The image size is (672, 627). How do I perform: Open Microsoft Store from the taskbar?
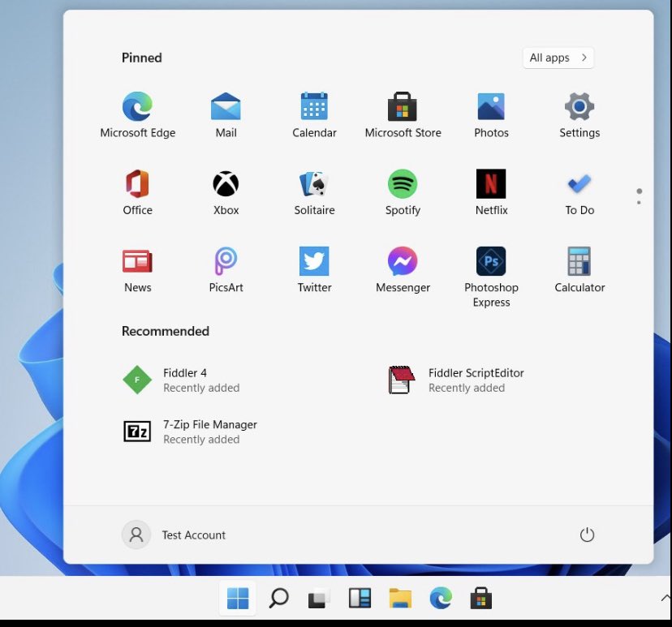tap(480, 598)
